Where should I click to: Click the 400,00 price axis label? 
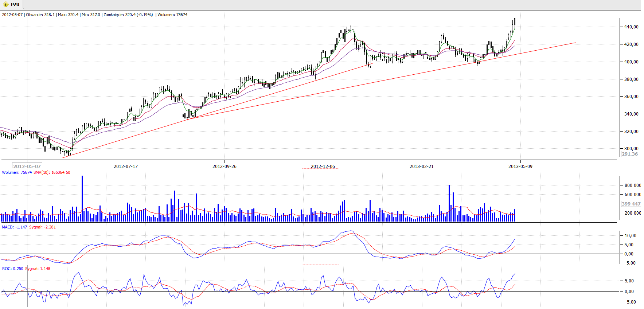click(631, 62)
